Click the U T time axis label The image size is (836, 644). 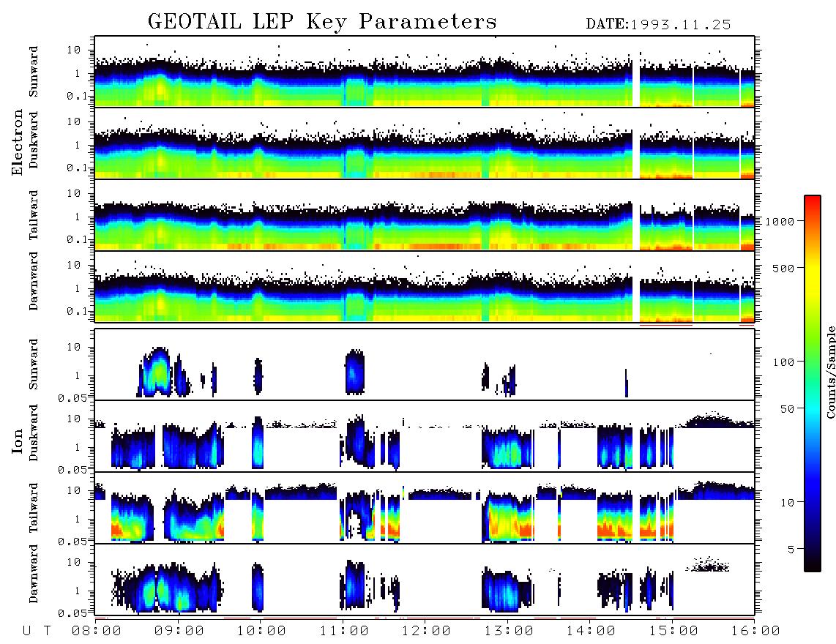[x=37, y=631]
